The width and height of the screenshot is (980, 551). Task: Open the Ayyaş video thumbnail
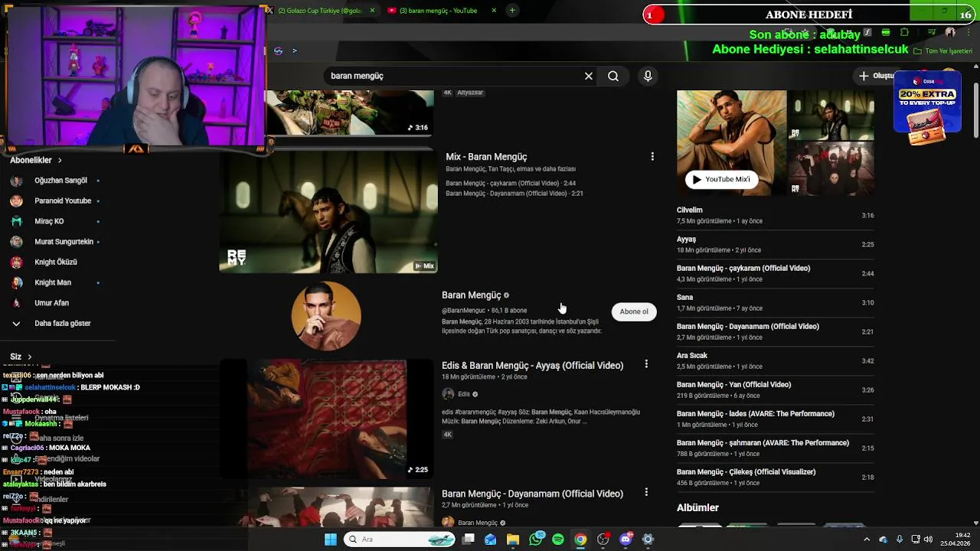click(328, 419)
